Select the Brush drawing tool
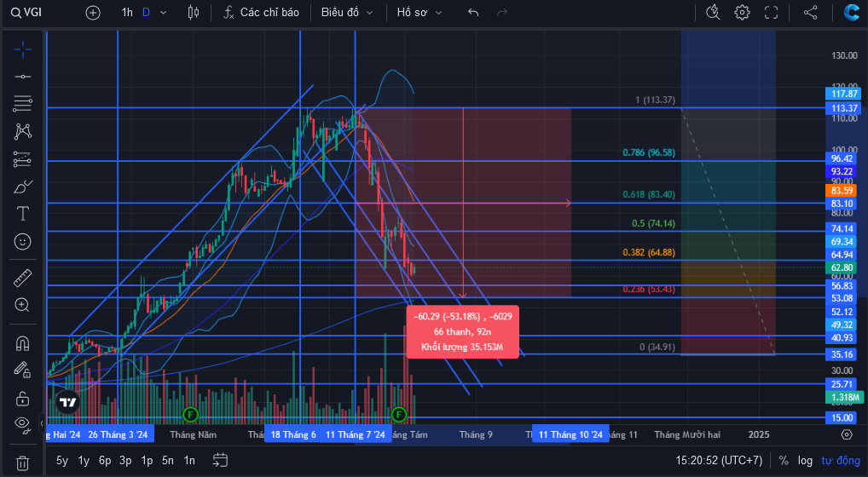 (23, 187)
